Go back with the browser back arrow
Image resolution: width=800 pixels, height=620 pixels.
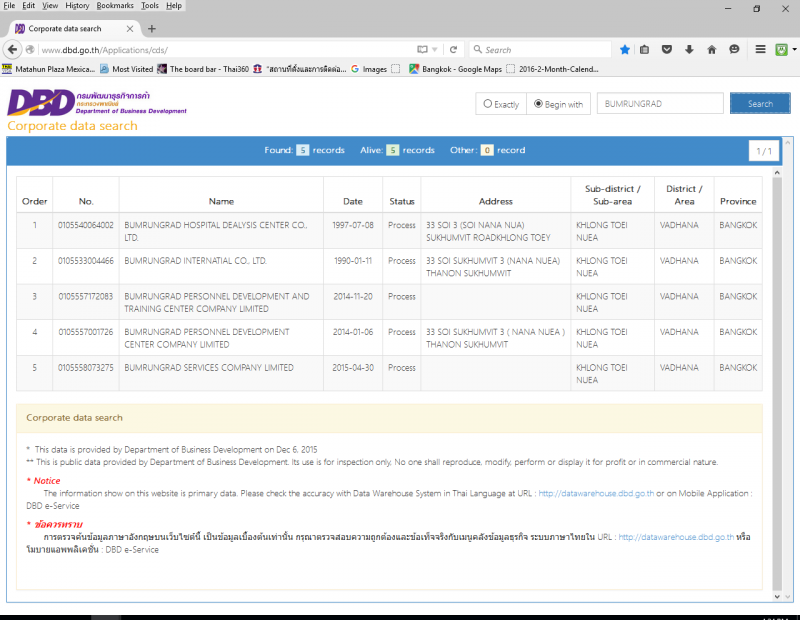tap(12, 49)
